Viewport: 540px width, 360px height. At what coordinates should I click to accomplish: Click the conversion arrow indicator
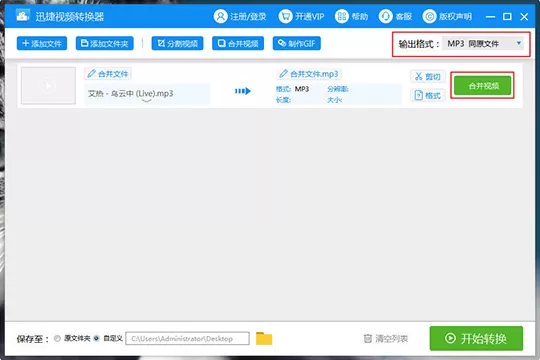coord(243,91)
